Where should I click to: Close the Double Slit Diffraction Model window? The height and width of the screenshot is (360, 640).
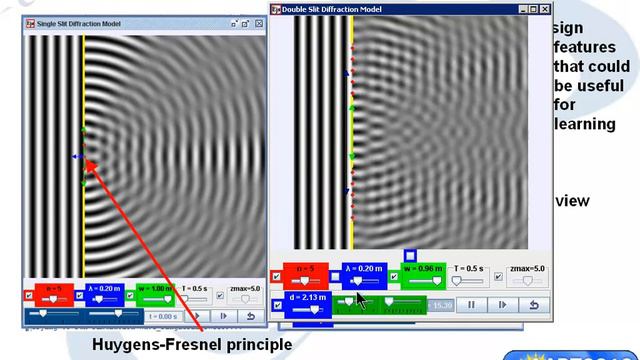(545, 9)
